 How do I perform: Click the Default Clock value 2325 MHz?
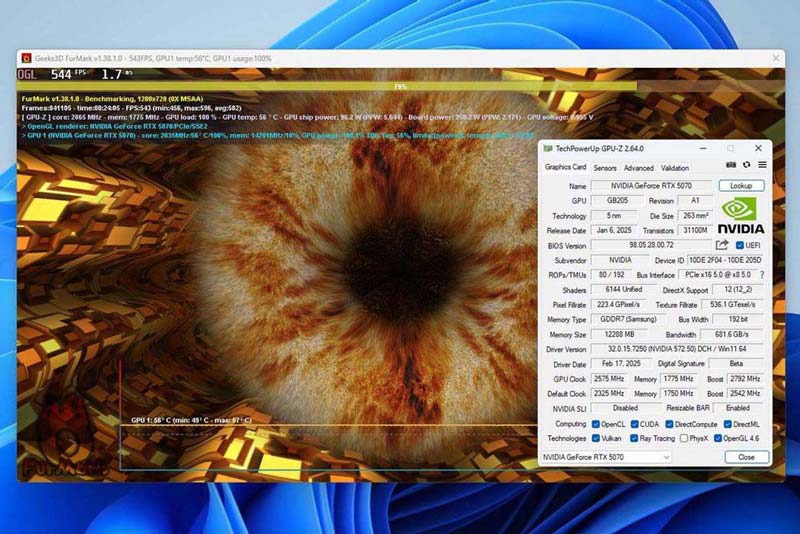point(609,394)
